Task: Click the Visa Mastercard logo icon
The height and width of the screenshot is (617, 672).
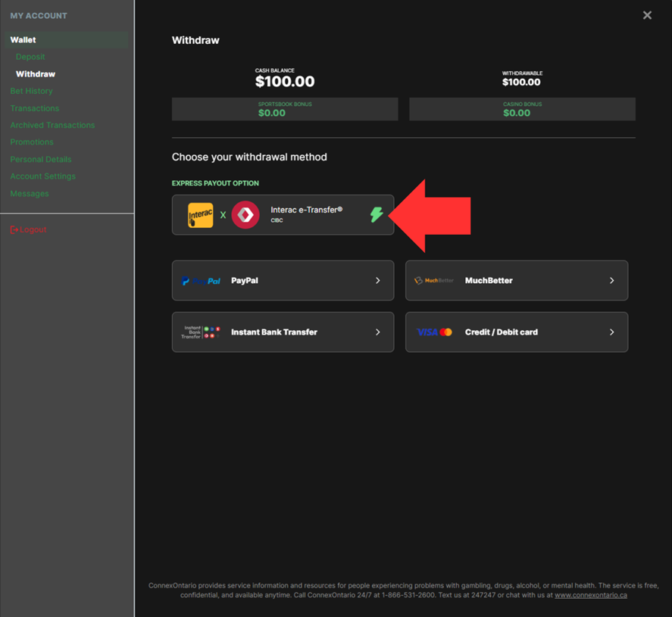Action: 434,332
